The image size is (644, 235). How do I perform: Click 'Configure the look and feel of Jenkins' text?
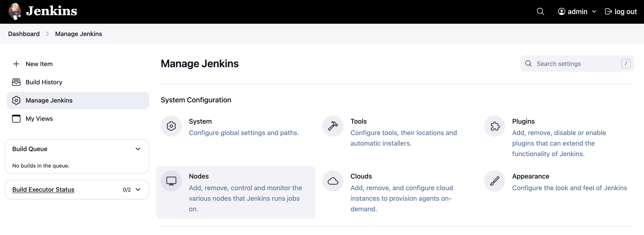(x=570, y=188)
